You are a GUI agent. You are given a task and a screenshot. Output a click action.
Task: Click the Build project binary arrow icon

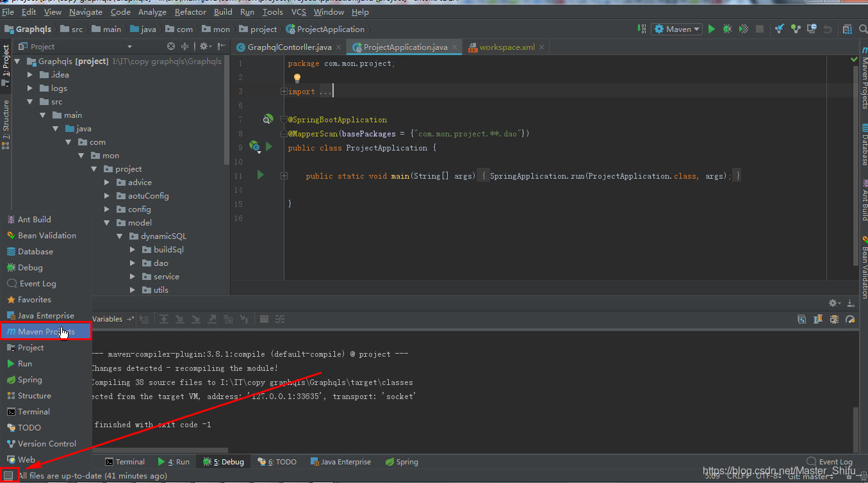(x=642, y=29)
